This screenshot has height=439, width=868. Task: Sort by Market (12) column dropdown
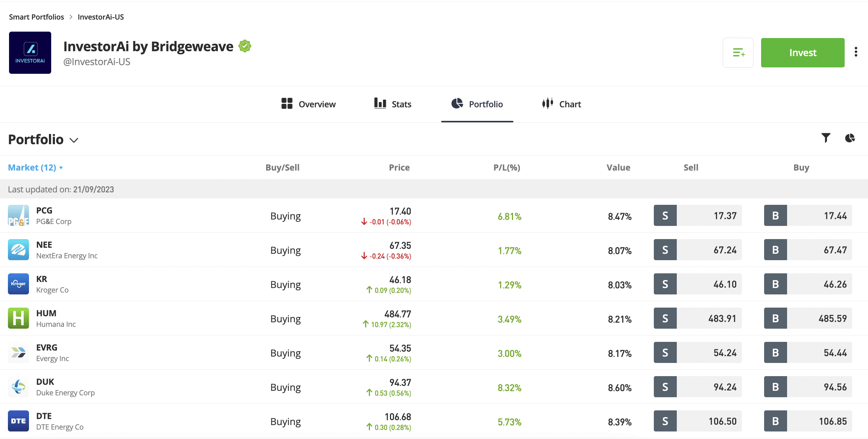tap(35, 168)
